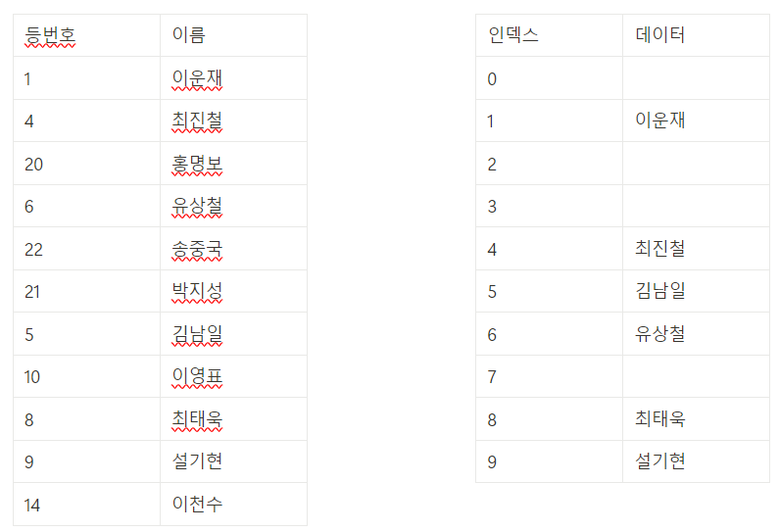The image size is (779, 532).
Task: Click the 이천수 name cell
Action: click(x=197, y=505)
